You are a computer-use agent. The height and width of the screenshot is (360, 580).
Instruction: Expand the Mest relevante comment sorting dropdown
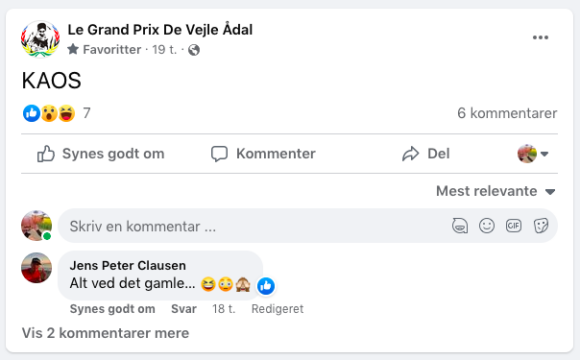coord(496,191)
